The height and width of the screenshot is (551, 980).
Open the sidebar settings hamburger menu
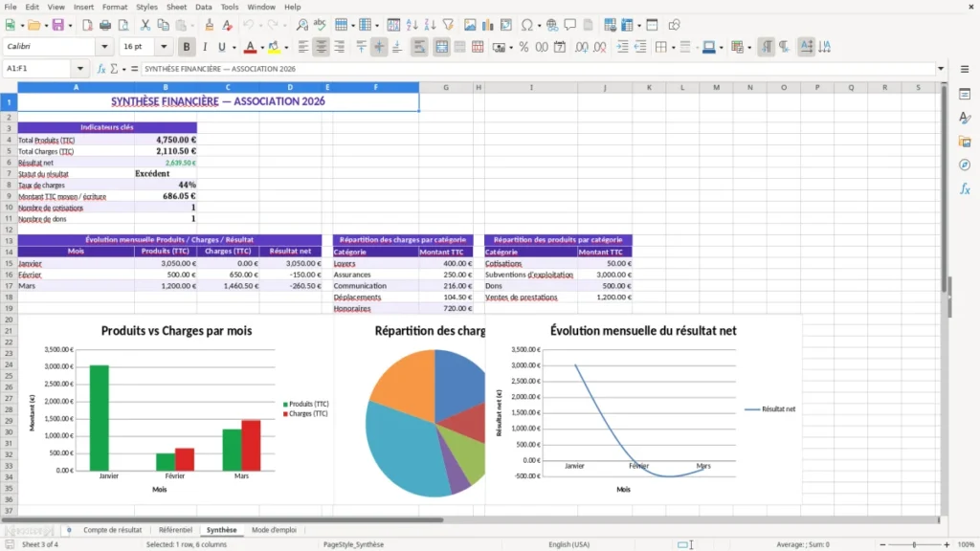click(965, 69)
